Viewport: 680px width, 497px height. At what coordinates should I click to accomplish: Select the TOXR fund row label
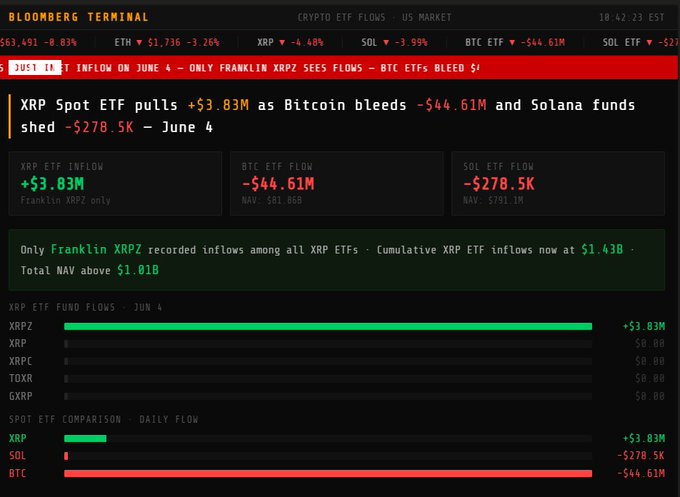tap(20, 378)
